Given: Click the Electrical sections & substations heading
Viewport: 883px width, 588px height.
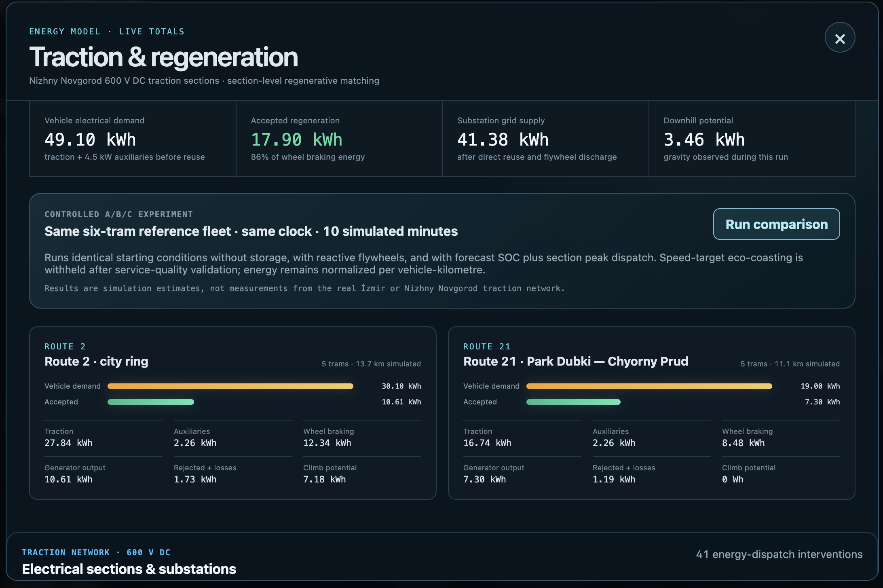Looking at the screenshot, I should click(x=129, y=569).
